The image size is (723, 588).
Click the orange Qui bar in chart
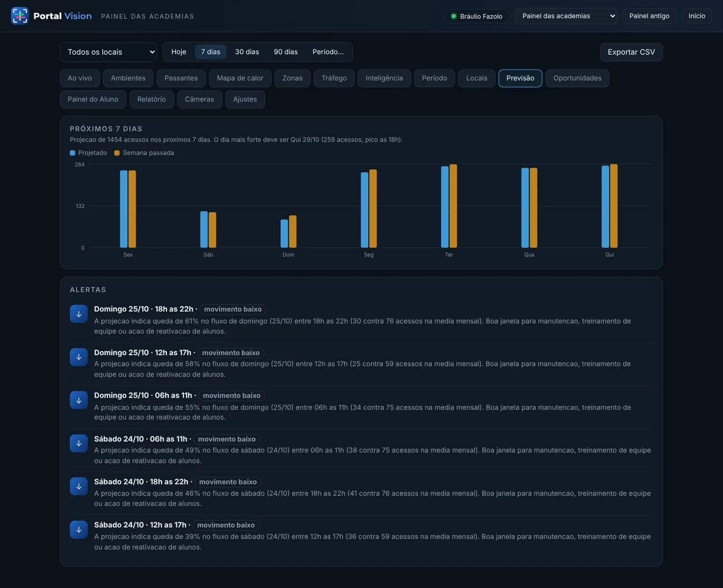(614, 206)
